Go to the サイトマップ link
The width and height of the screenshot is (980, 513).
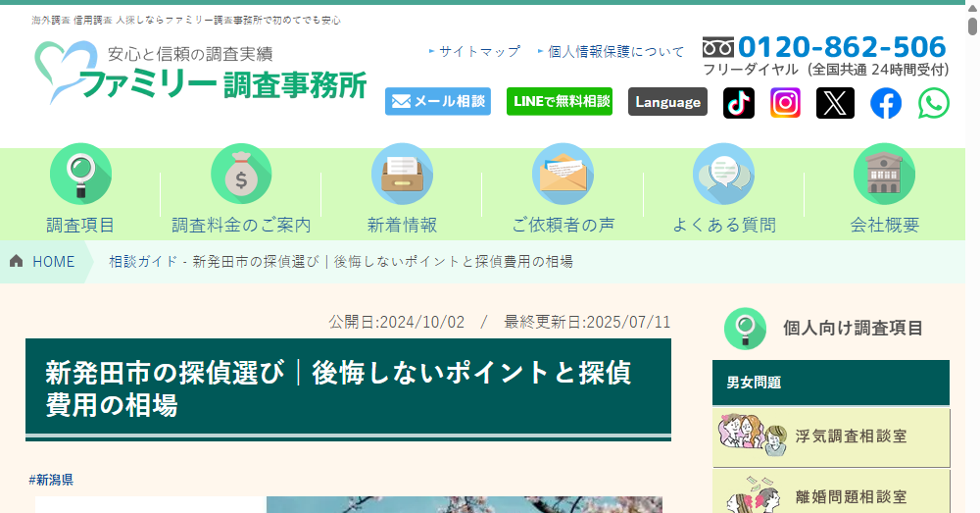pyautogui.click(x=478, y=51)
